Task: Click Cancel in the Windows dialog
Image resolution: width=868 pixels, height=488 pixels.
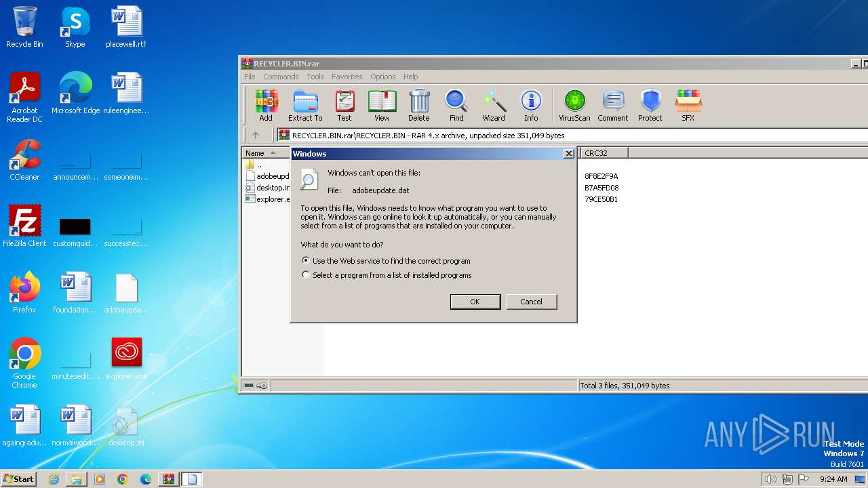Action: click(531, 302)
